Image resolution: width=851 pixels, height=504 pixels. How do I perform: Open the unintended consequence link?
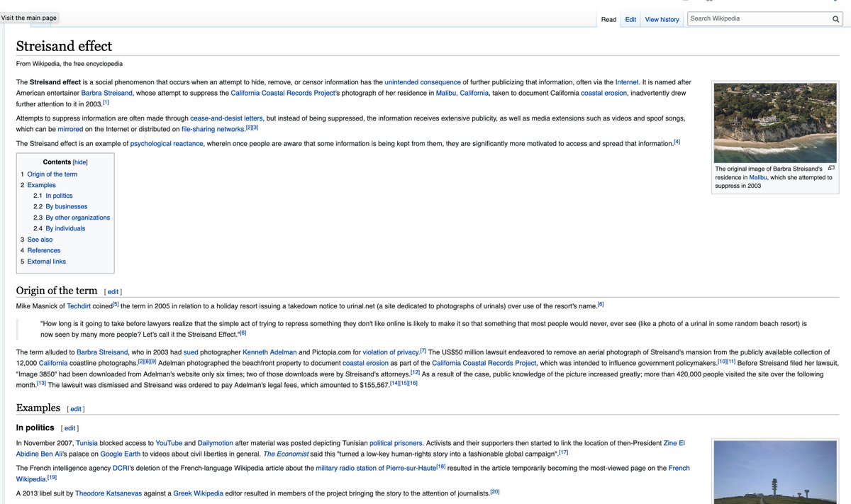(x=422, y=82)
